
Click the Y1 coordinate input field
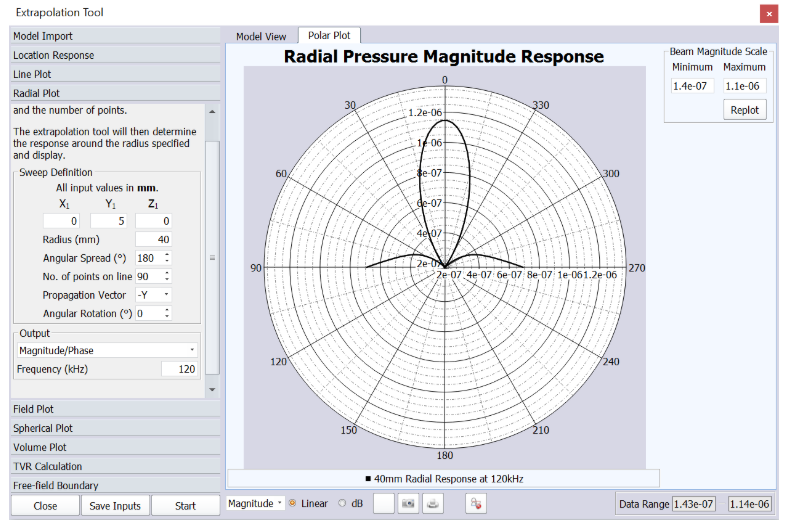(108, 221)
